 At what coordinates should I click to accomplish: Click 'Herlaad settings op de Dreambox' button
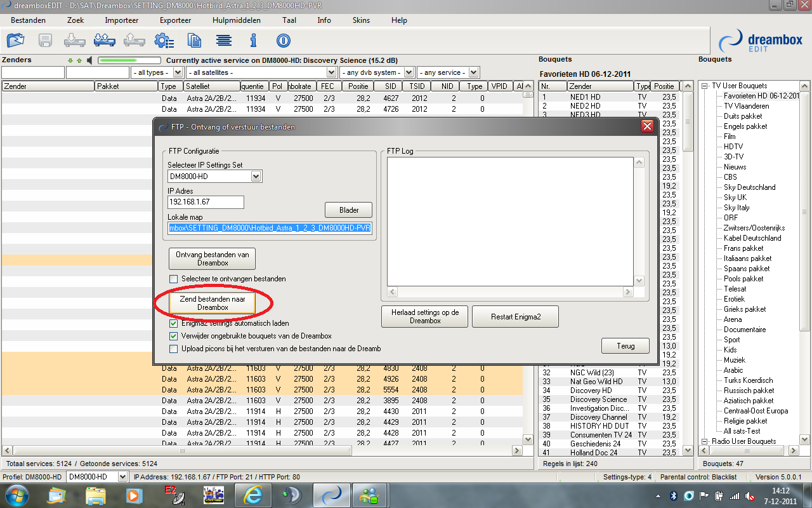[425, 316]
